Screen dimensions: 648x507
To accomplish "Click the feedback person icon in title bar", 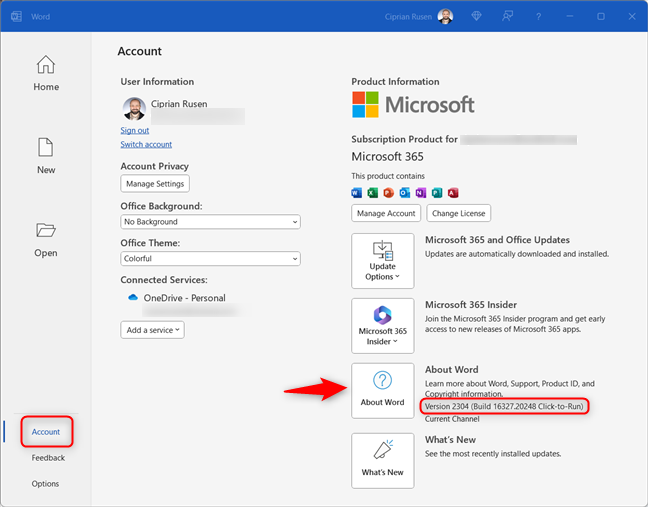I will [507, 16].
